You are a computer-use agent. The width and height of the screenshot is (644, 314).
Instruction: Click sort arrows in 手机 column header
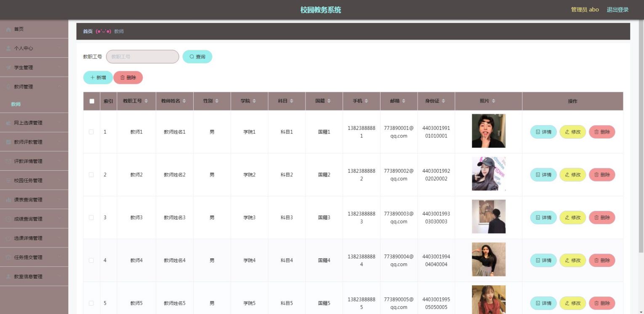366,101
